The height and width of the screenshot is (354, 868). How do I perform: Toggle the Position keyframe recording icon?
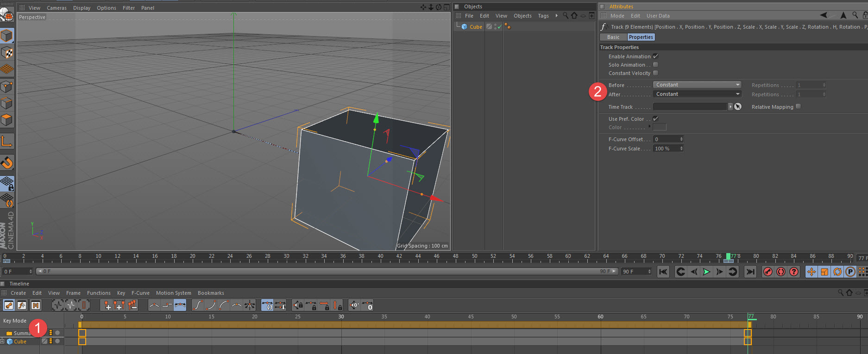tap(811, 272)
